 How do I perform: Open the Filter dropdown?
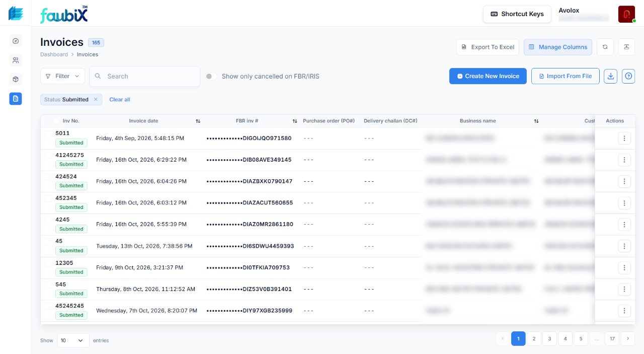(62, 76)
